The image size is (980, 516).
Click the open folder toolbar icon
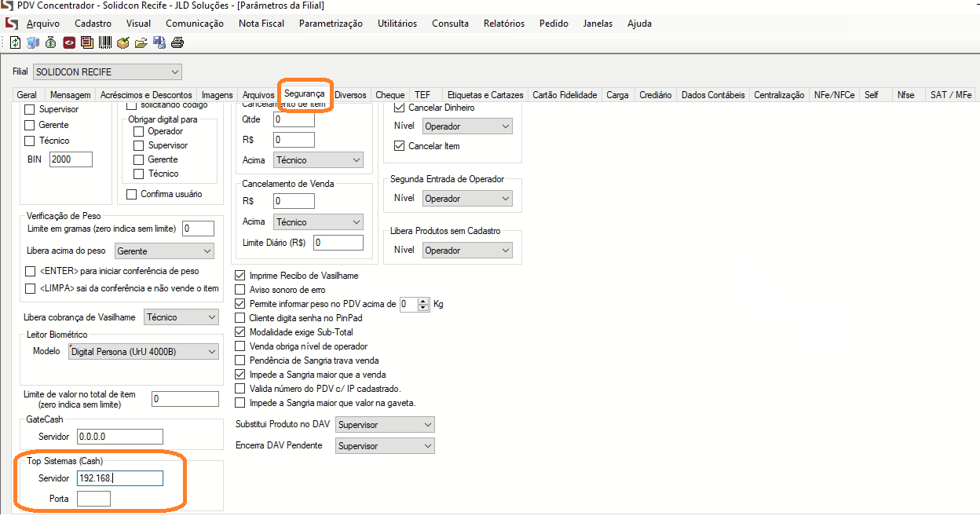click(x=141, y=42)
